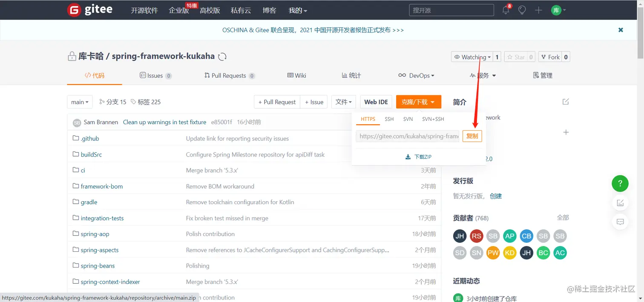The width and height of the screenshot is (644, 302).
Task: Close the OSCHINA announcement banner
Action: pos(621,30)
